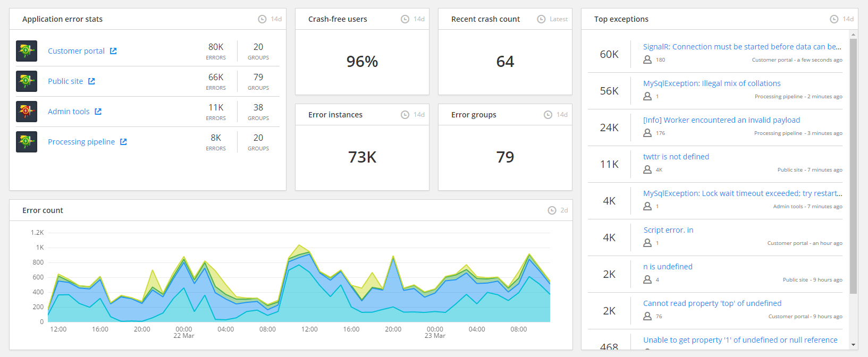Screen dimensions: 868x357
Task: Click user icon under n is undefined
Action: click(647, 279)
